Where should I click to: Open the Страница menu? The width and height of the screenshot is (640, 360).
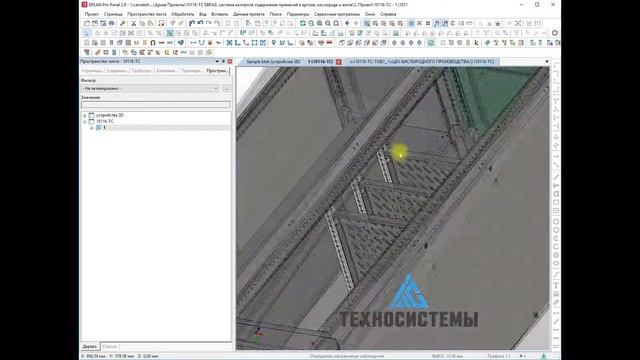113,14
